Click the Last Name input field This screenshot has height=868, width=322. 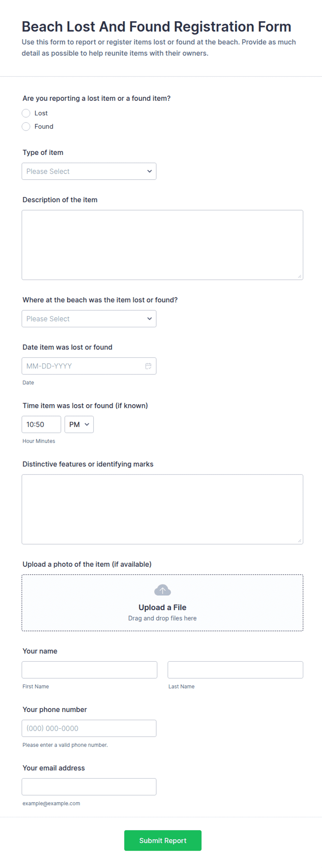click(x=235, y=670)
